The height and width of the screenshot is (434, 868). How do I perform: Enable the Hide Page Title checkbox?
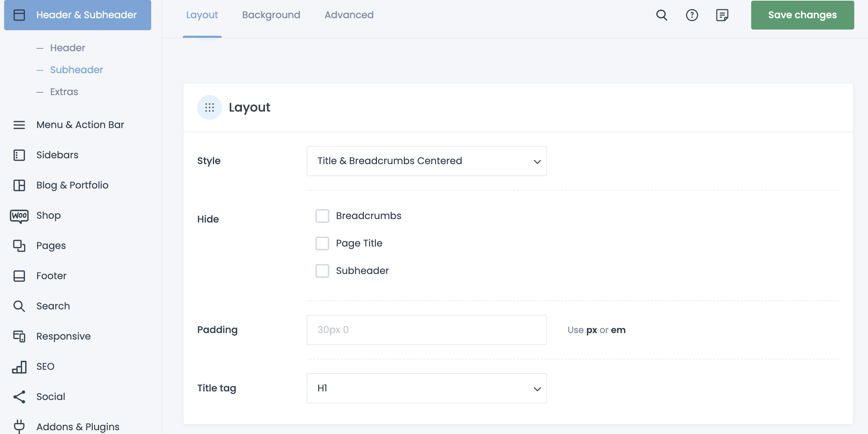[x=322, y=242]
